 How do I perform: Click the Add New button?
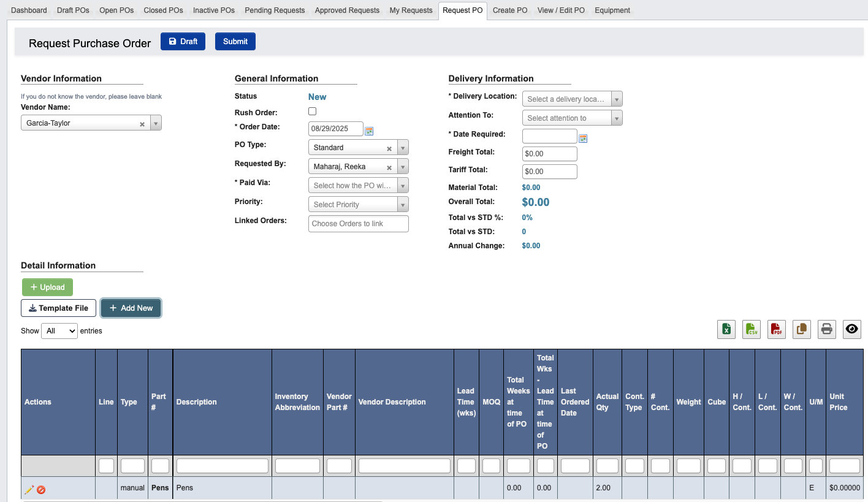click(131, 308)
